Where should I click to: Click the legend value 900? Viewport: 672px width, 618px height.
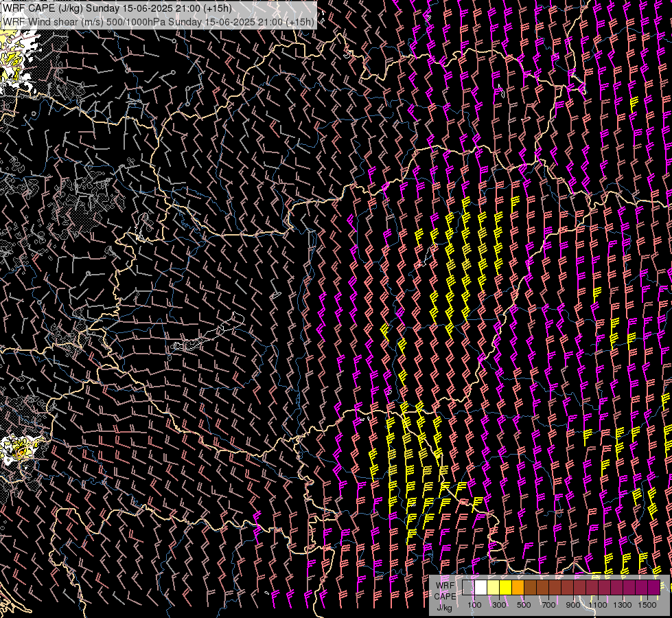point(573,605)
